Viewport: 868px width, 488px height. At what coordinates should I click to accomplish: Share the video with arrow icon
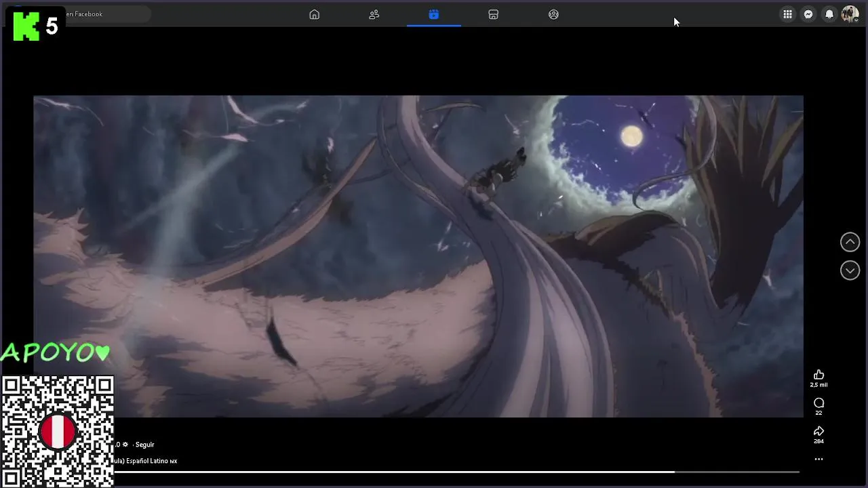coord(818,431)
